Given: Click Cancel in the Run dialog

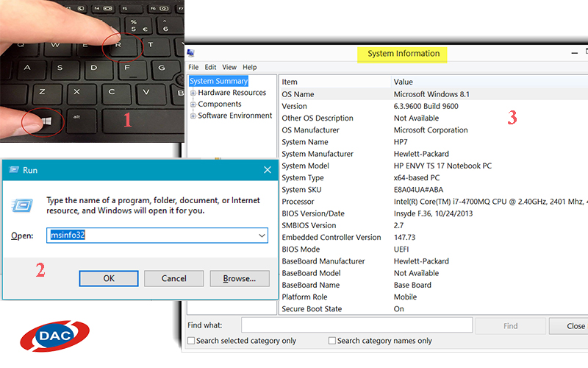Looking at the screenshot, I should point(173,278).
